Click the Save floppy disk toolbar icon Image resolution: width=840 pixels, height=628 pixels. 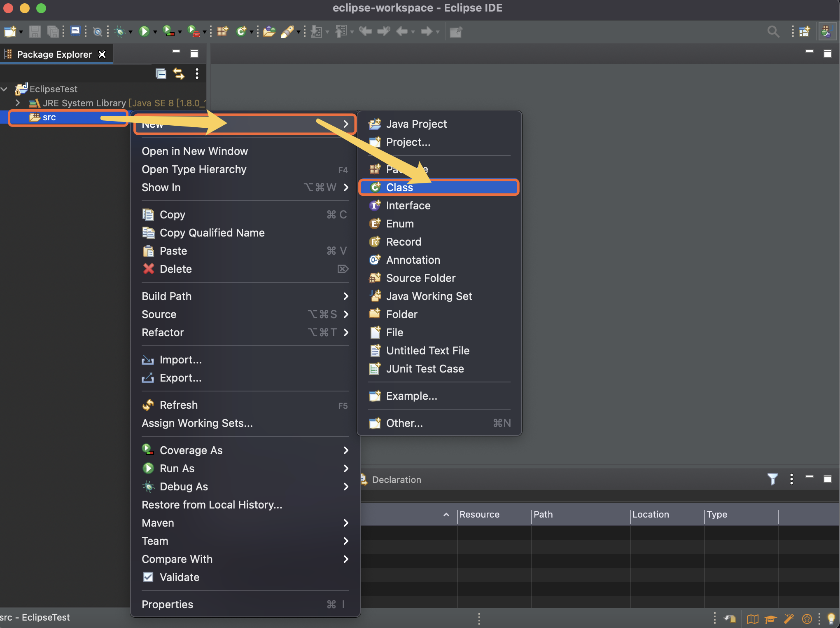pyautogui.click(x=35, y=31)
